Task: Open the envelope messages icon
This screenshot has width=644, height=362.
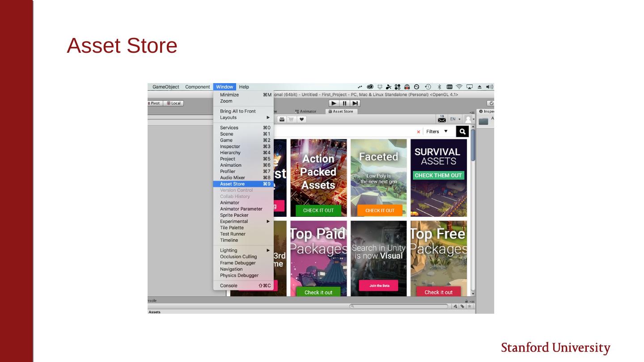Action: 442,119
